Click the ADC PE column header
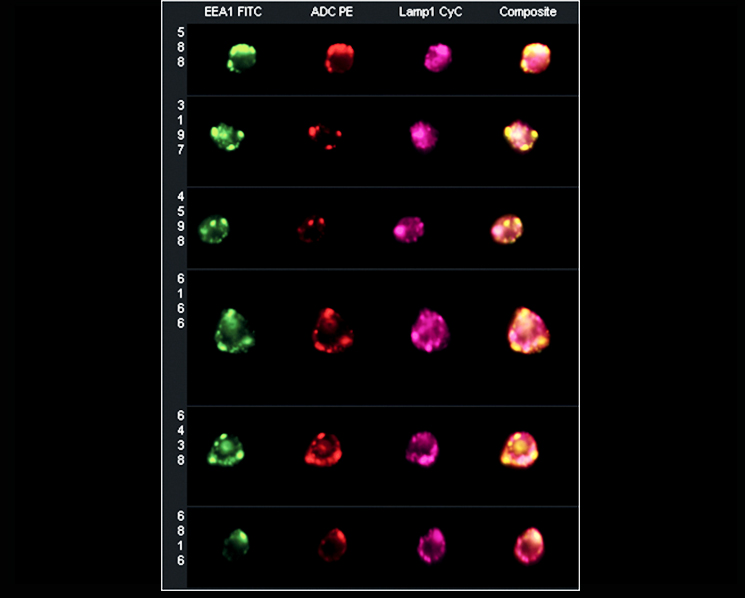The width and height of the screenshot is (745, 598). tap(332, 12)
